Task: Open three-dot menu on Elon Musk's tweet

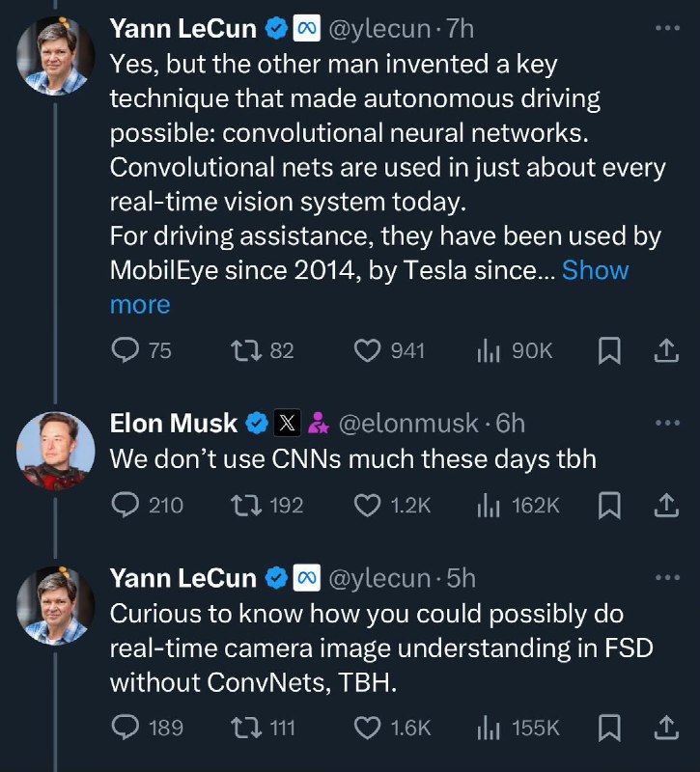Action: tap(667, 423)
